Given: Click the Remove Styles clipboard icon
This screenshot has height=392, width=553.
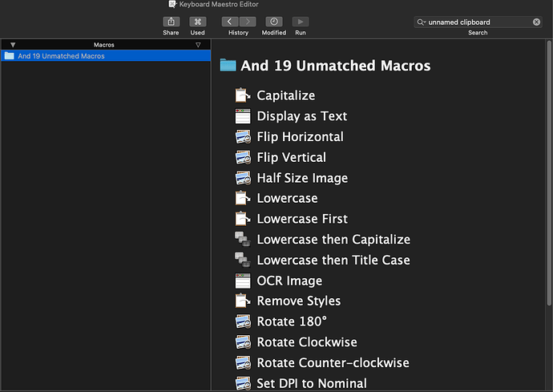Looking at the screenshot, I should pos(243,301).
